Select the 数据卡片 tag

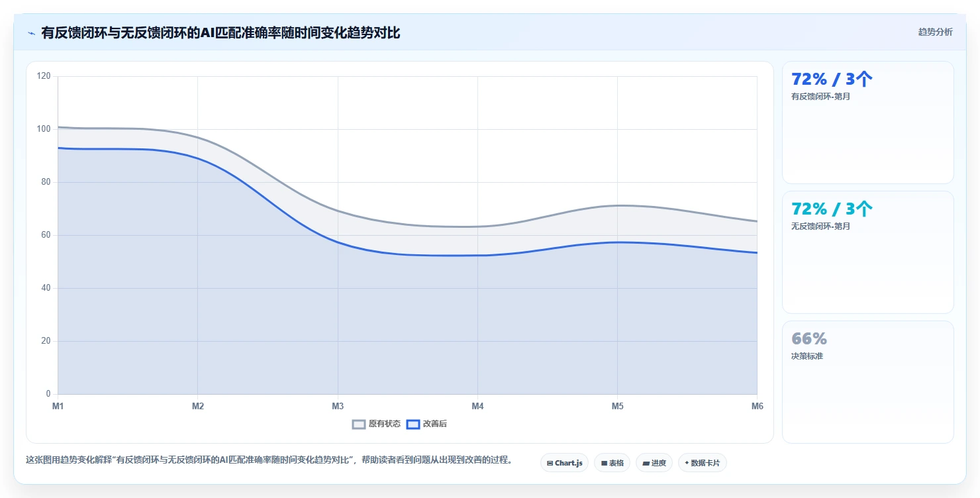(702, 463)
